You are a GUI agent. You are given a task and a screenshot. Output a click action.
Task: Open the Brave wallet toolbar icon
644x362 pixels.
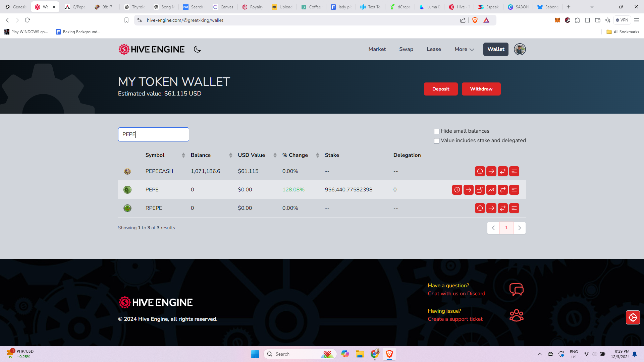(x=598, y=20)
